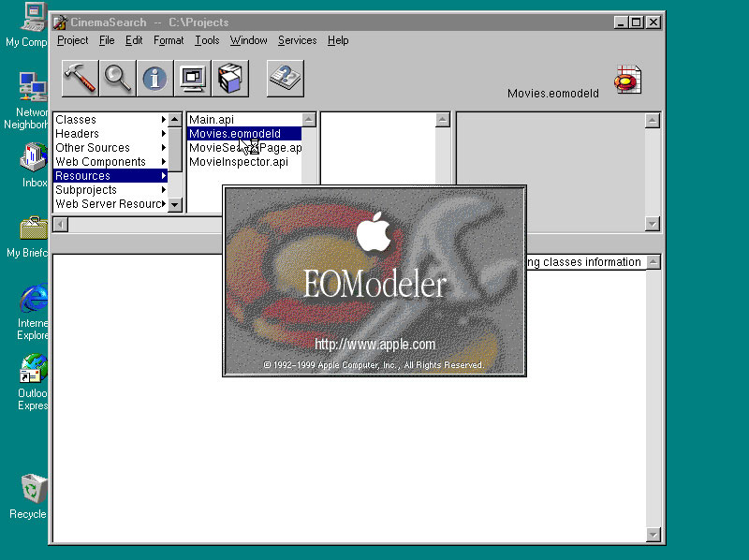Click the down arrow of category list scrollbar
Viewport: 749px width, 560px height.
[175, 205]
